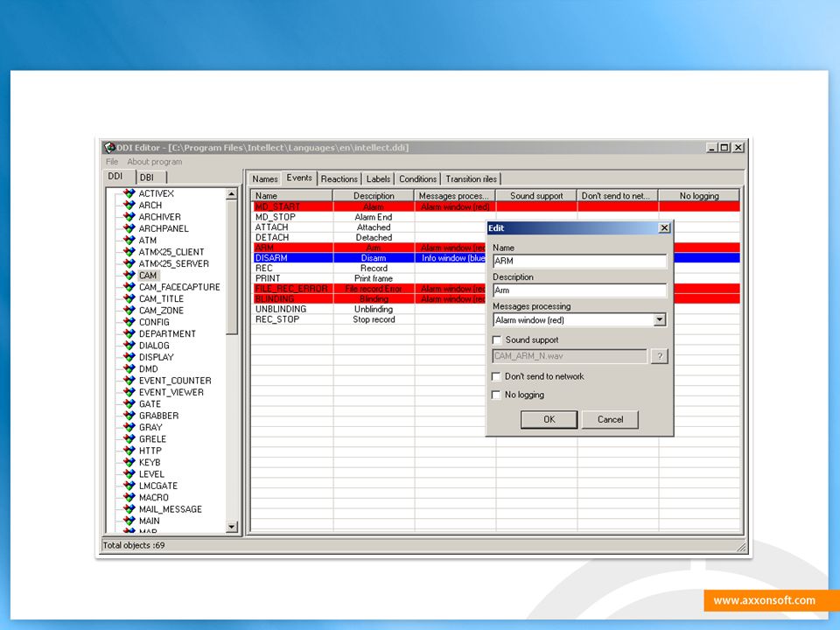
Task: Click the object tree scroll up arrow
Action: [x=231, y=194]
